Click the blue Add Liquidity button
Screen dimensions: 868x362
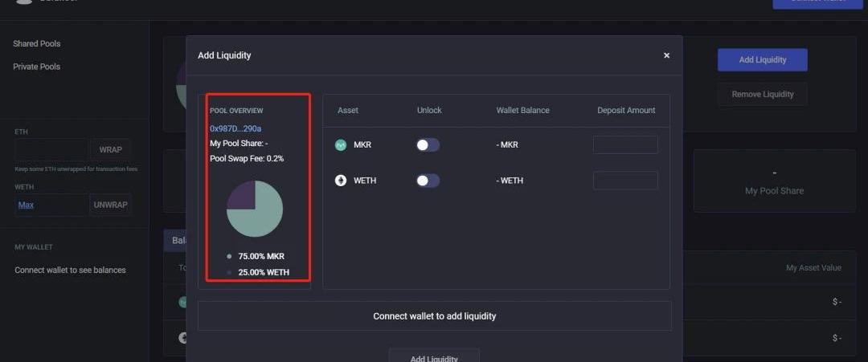coord(762,59)
